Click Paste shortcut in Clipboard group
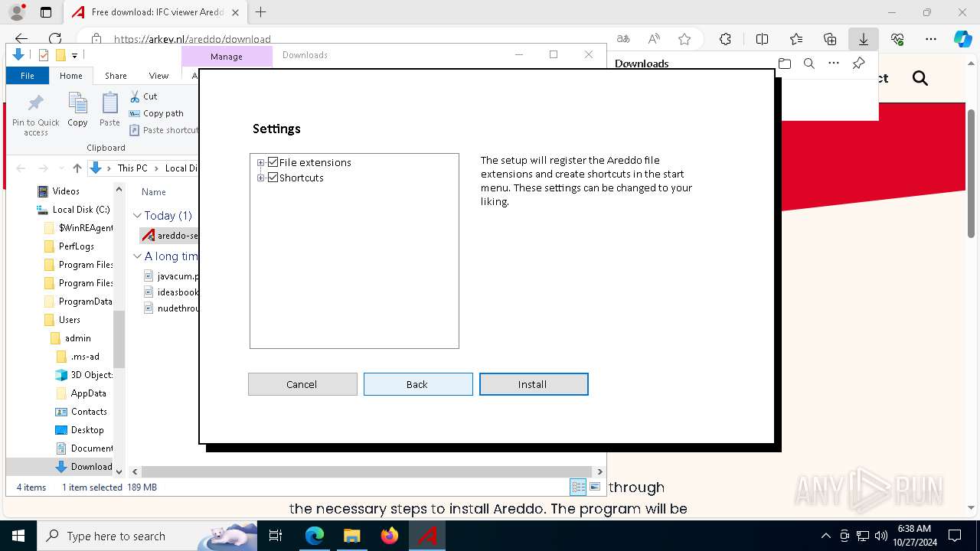980x551 pixels. [x=163, y=130]
